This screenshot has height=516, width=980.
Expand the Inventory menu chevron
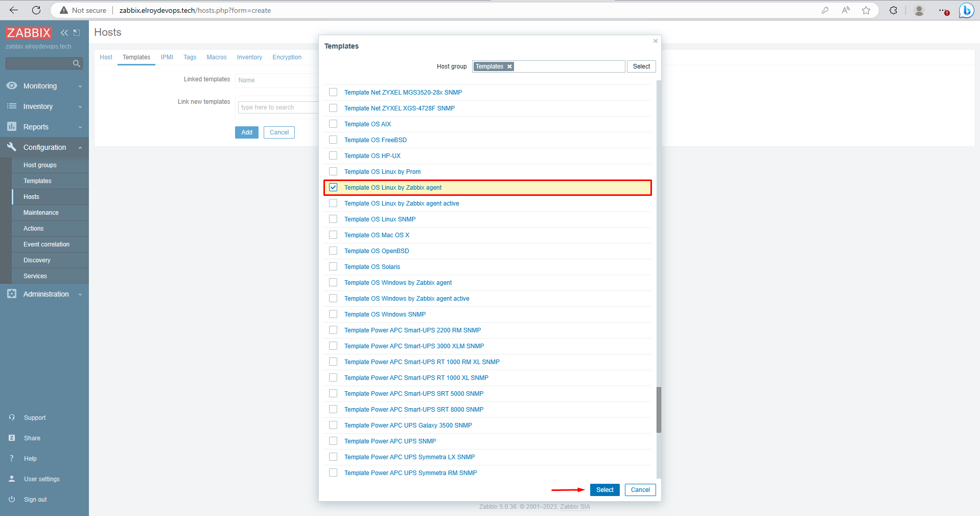(x=80, y=107)
